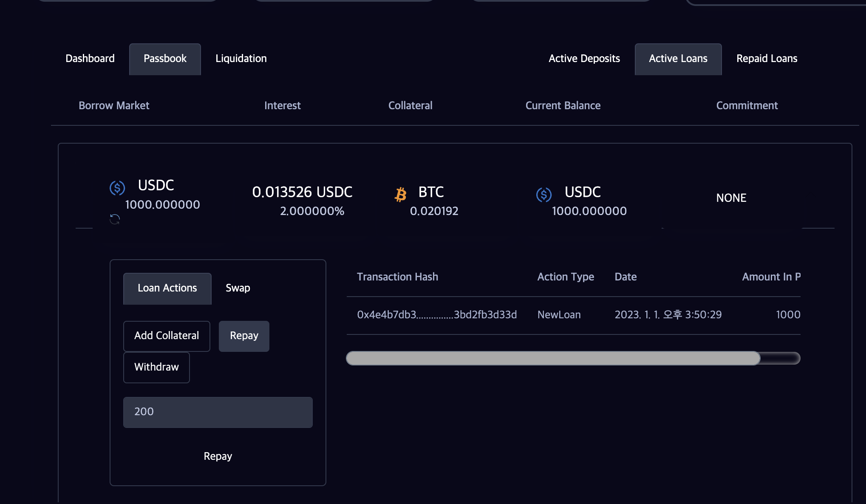Open the Liquidation tab

click(x=241, y=59)
